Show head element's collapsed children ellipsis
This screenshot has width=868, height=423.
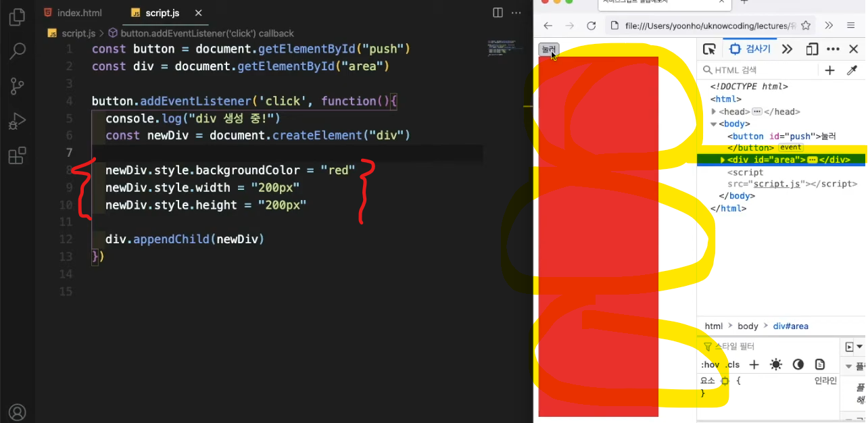coord(757,111)
